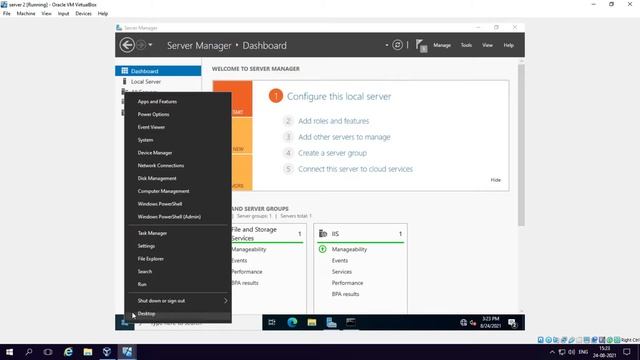Click the guest VM Start button
Screen dimensions: 640x360
tap(124, 322)
